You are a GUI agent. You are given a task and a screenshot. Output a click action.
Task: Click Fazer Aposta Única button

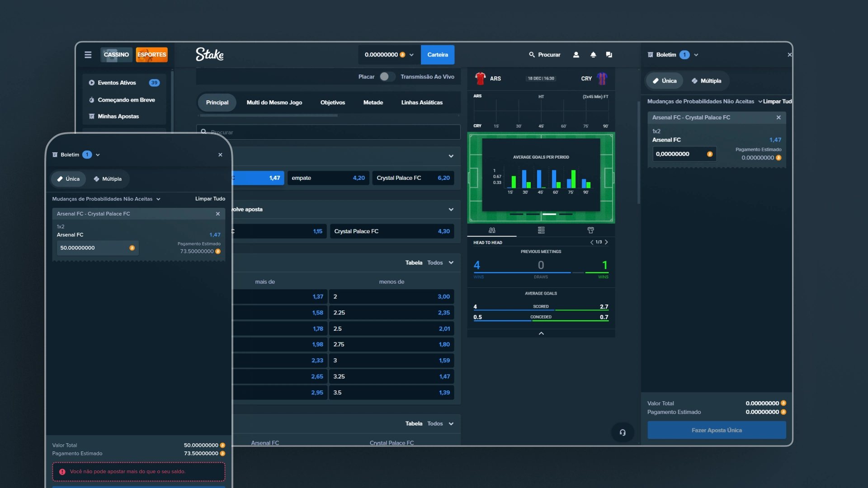717,430
